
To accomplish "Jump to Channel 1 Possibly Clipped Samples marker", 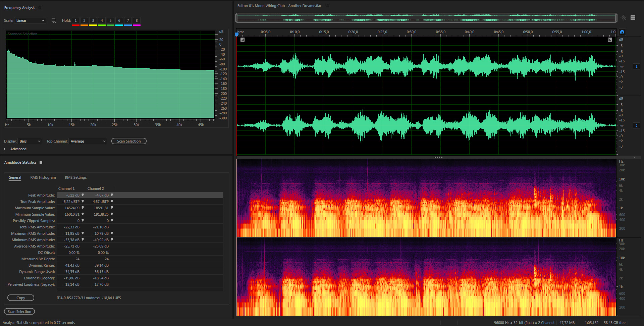I will pyautogui.click(x=83, y=220).
